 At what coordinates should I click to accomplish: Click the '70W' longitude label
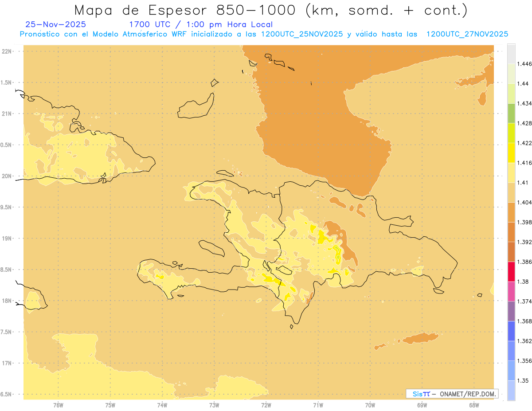[x=370, y=405]
